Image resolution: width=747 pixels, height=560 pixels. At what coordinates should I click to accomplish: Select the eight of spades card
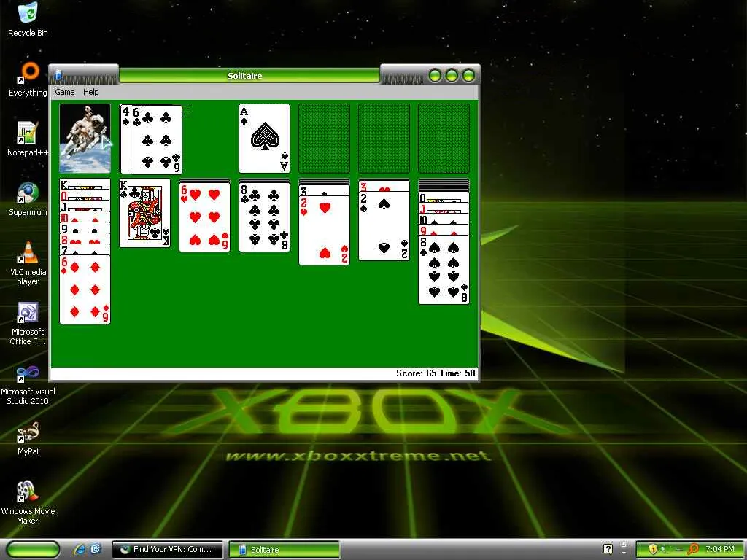pyautogui.click(x=444, y=270)
